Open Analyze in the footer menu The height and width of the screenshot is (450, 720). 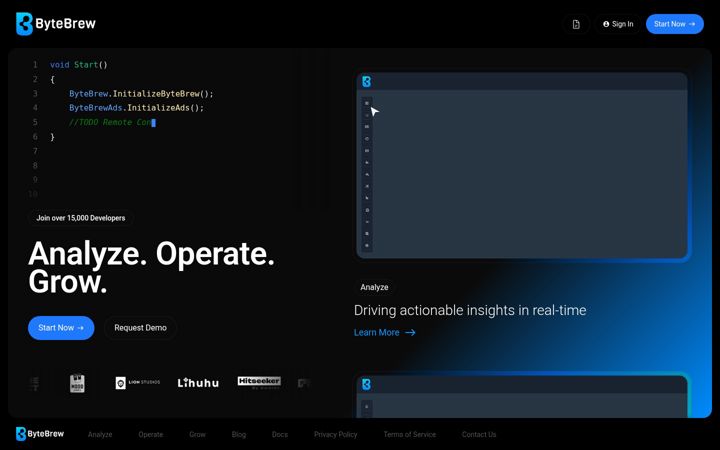coord(100,434)
